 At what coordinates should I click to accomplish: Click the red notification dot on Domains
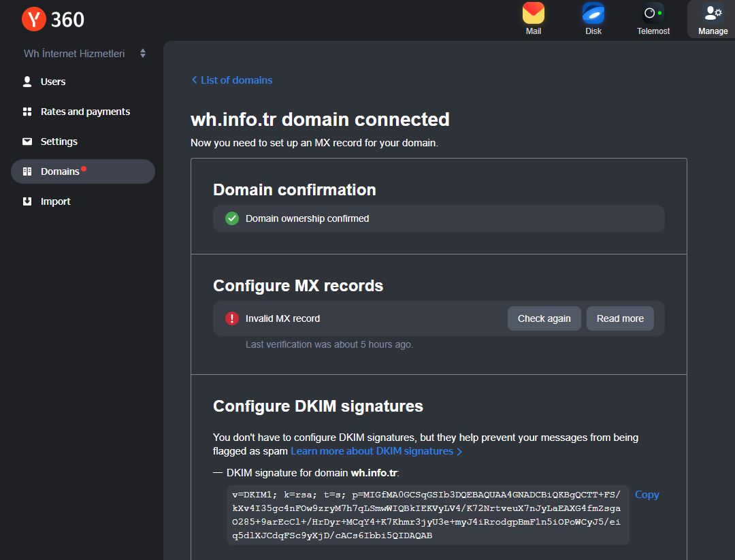84,169
